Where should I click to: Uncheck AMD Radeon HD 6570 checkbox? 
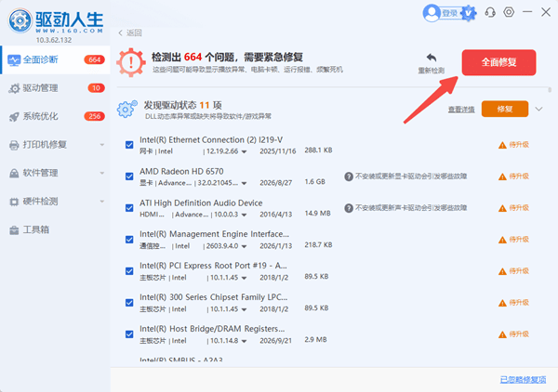pyautogui.click(x=129, y=176)
